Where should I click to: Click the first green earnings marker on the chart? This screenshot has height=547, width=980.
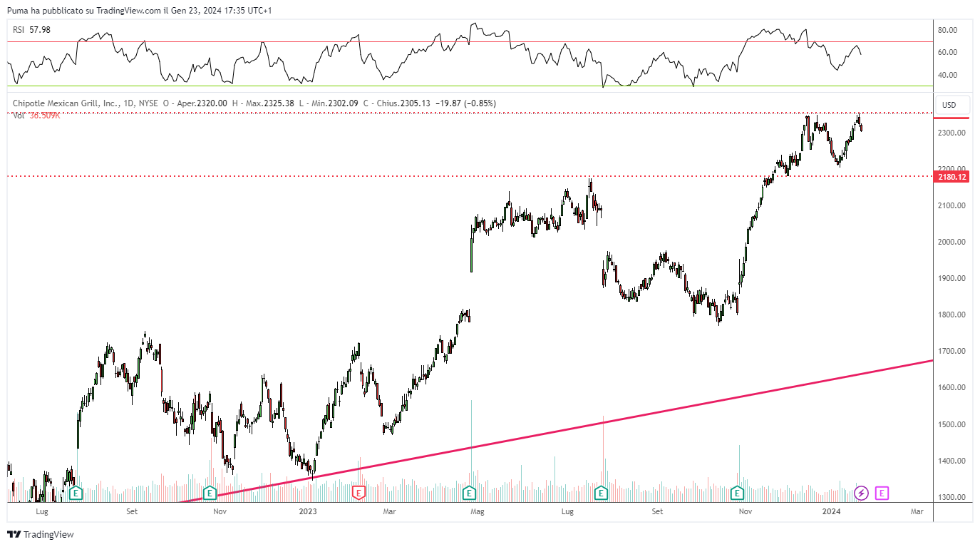(76, 492)
